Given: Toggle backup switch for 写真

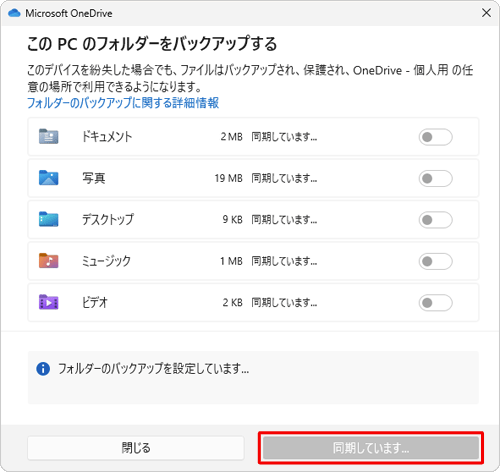Looking at the screenshot, I should point(435,178).
